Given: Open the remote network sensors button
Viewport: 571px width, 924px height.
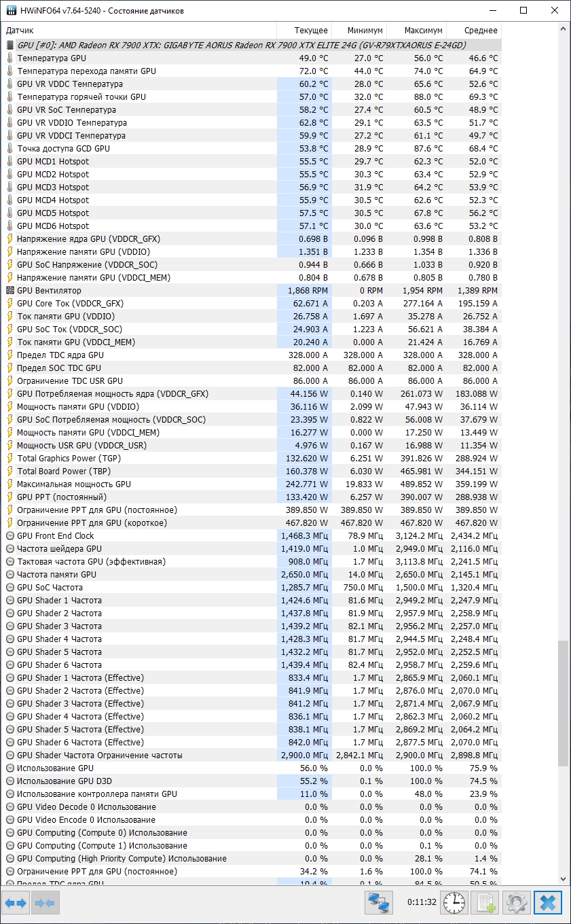Looking at the screenshot, I should (x=379, y=903).
